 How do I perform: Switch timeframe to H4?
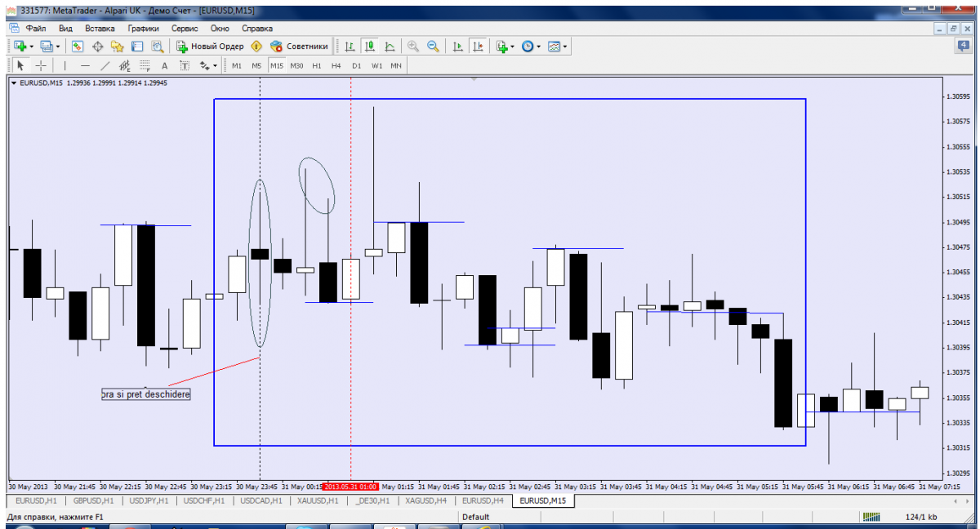point(336,65)
